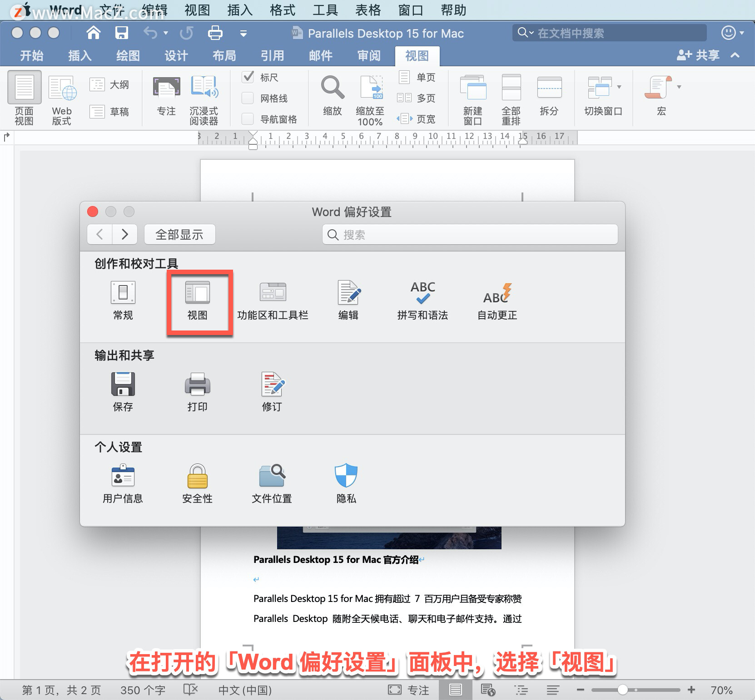Open the 布局 Layout ribbon tab
Image resolution: width=755 pixels, height=700 pixels.
coord(224,56)
